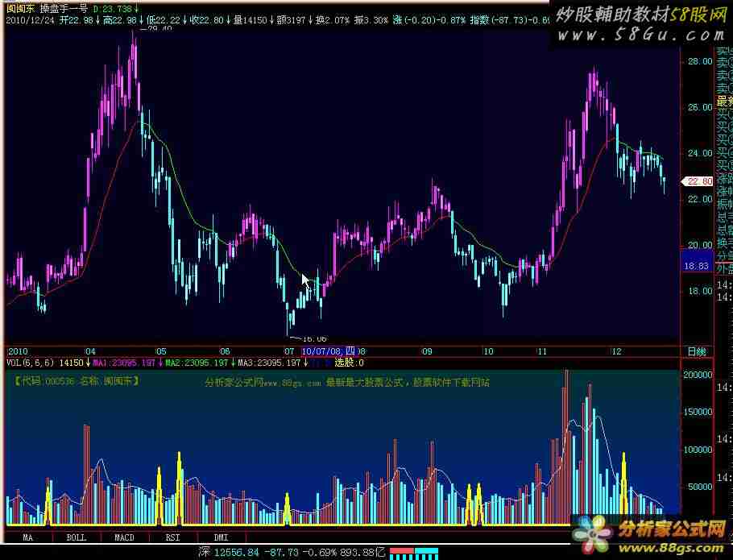Click the 2010 year label on date axis
Screen dimensions: 733x560
click(18, 351)
